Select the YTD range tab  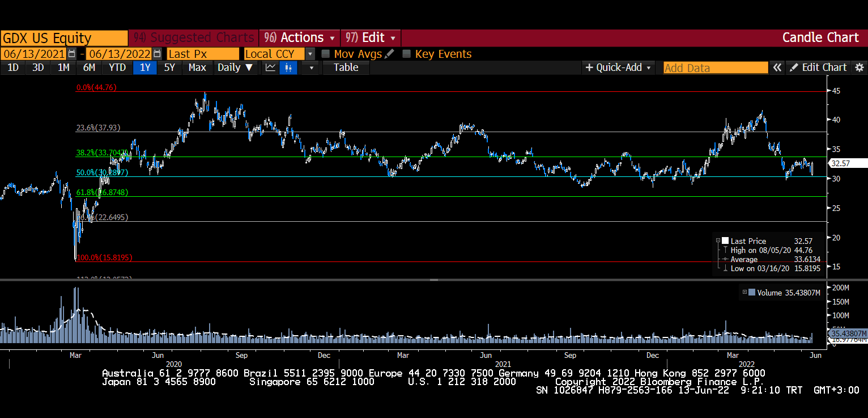pos(117,67)
